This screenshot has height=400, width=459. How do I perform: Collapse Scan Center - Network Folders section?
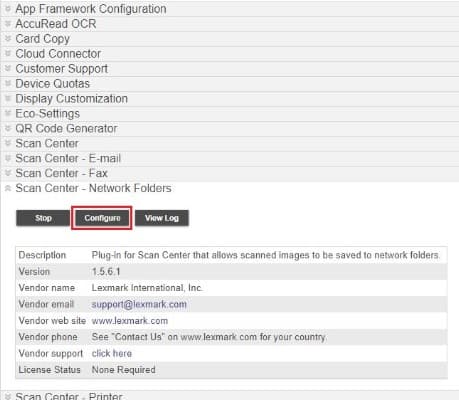click(x=230, y=188)
